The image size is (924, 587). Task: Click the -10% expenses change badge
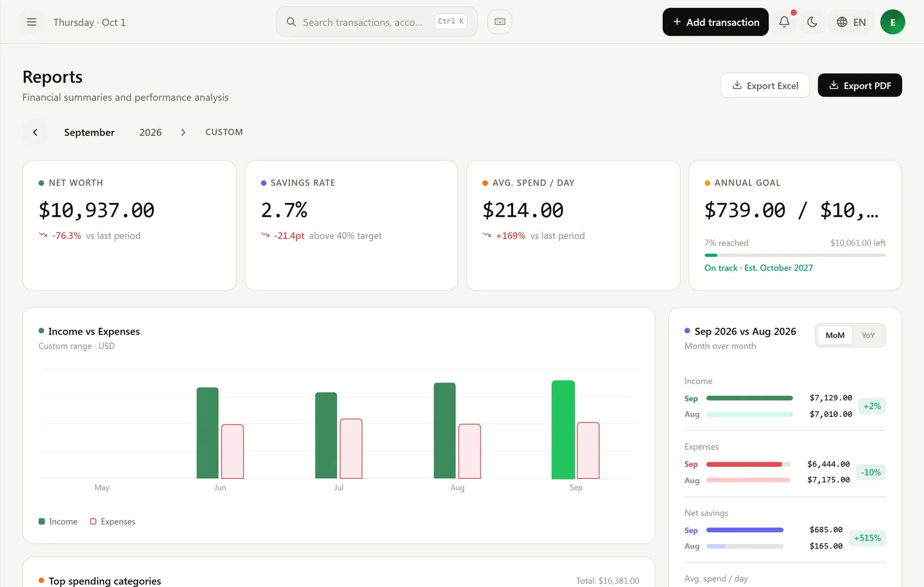click(871, 472)
